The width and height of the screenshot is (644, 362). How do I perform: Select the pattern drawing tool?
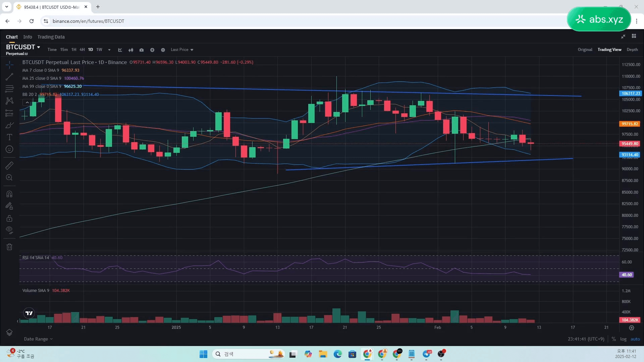point(9,101)
